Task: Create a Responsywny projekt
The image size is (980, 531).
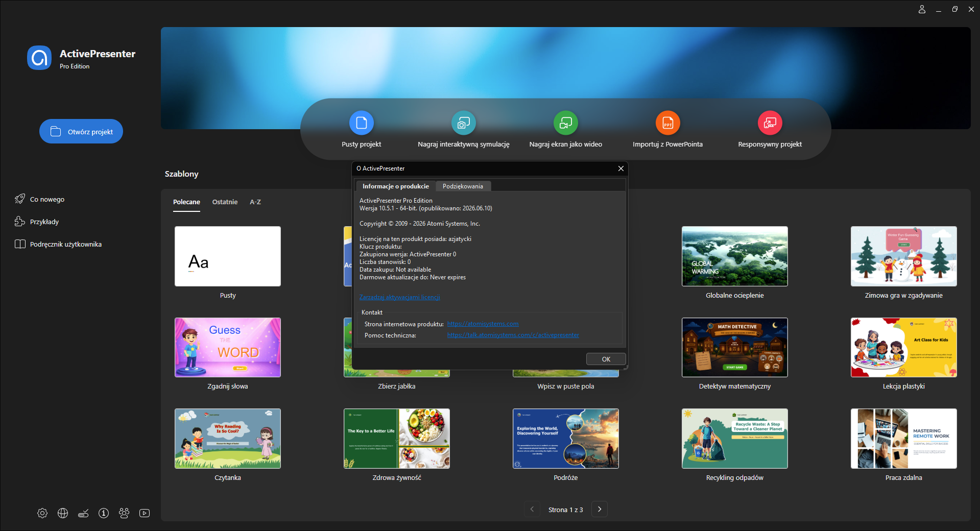Action: (770, 123)
